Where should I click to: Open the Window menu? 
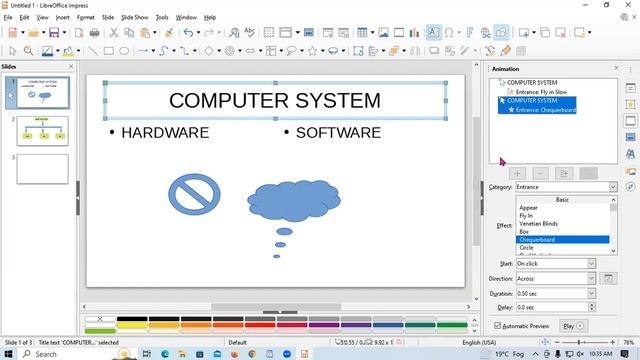[186, 18]
